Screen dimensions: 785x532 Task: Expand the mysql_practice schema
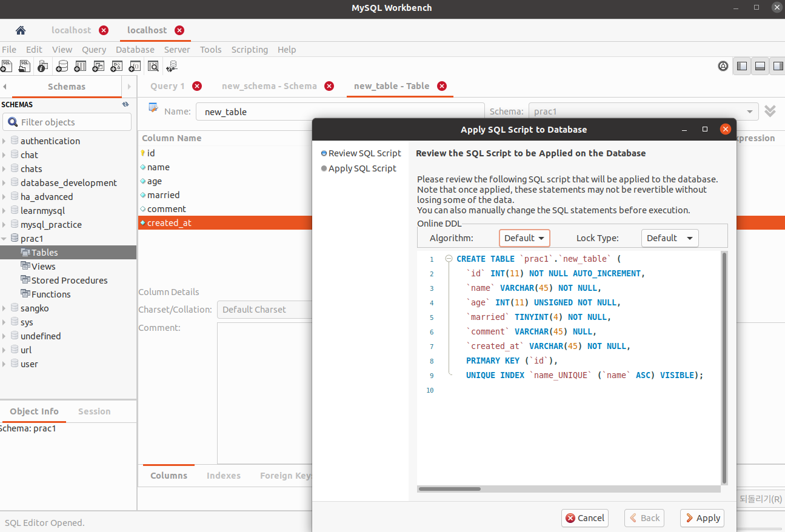coord(5,224)
